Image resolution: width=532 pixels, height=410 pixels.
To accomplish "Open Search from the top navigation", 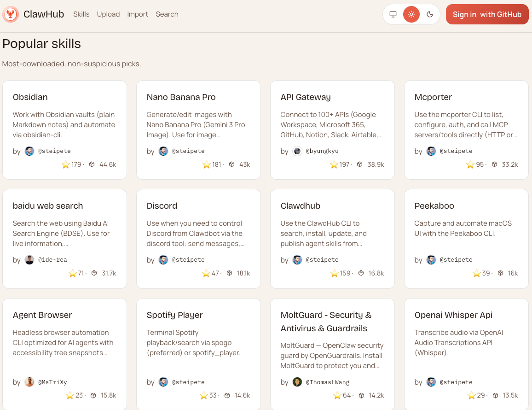I will tap(167, 14).
